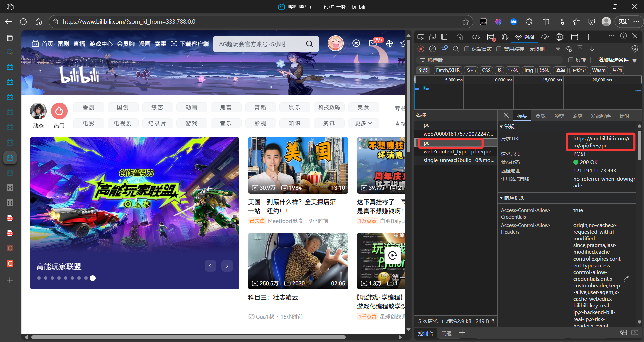Clear the network log
Screen dimensions: 644x342
point(432,49)
